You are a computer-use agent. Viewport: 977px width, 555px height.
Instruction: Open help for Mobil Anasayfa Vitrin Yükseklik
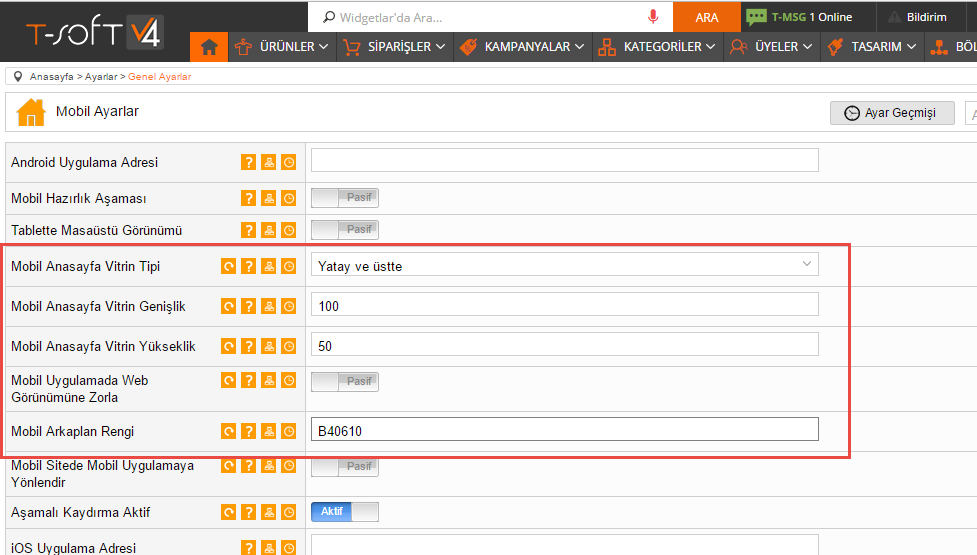point(249,346)
